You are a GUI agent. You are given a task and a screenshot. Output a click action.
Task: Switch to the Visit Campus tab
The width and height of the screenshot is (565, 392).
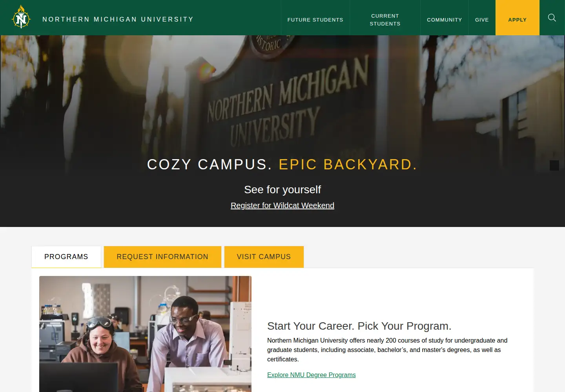tap(264, 257)
